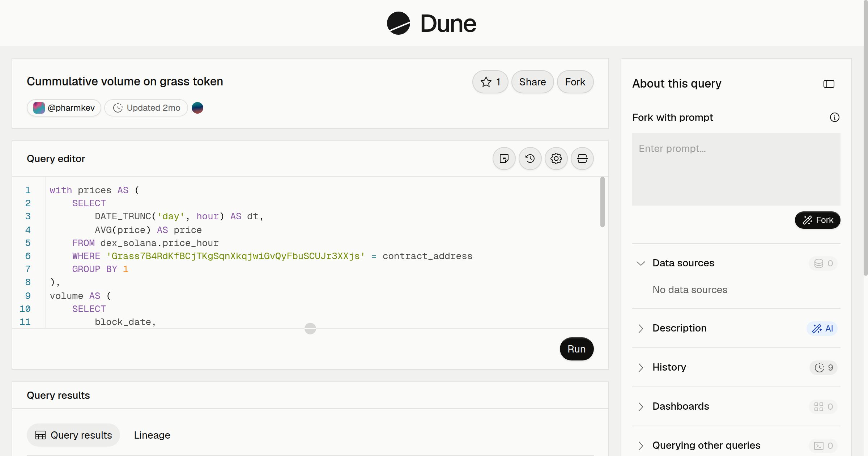This screenshot has height=456, width=868.
Task: Expand the Dashboards section
Action: click(x=641, y=406)
